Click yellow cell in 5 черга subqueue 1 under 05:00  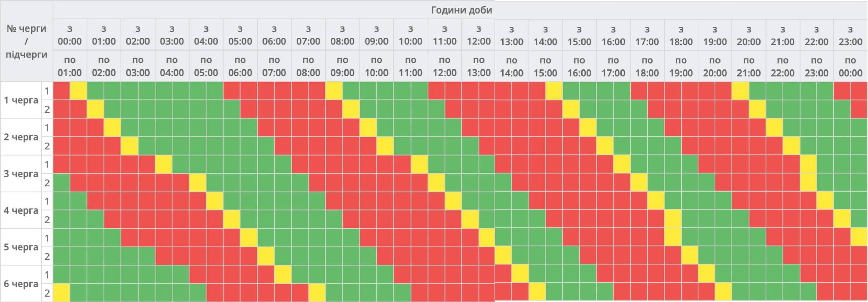point(249,238)
